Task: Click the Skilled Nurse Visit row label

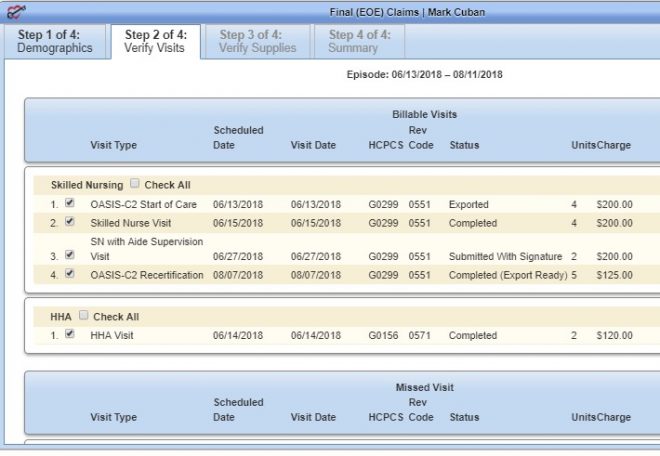Action: (x=132, y=223)
